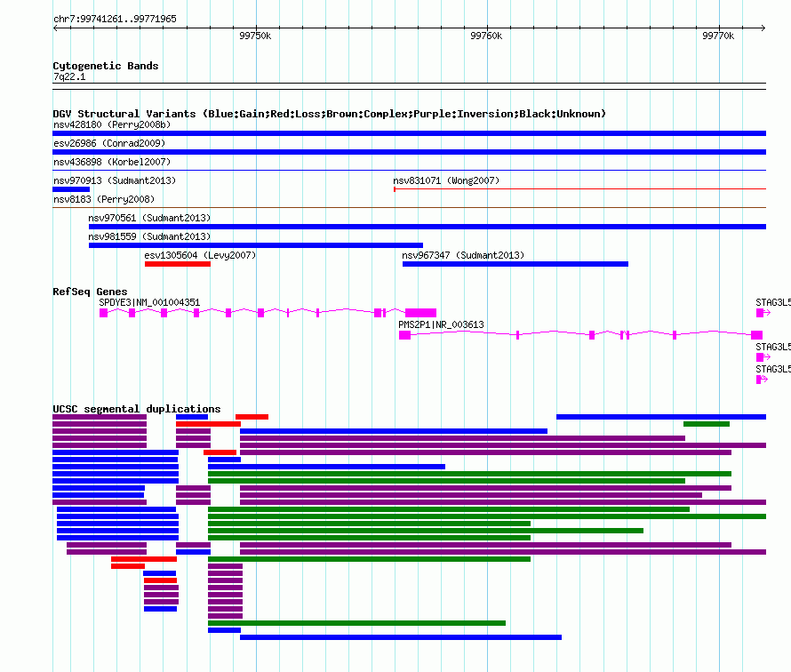
Task: Click the blue bar under nsv428180
Action: coord(409,133)
